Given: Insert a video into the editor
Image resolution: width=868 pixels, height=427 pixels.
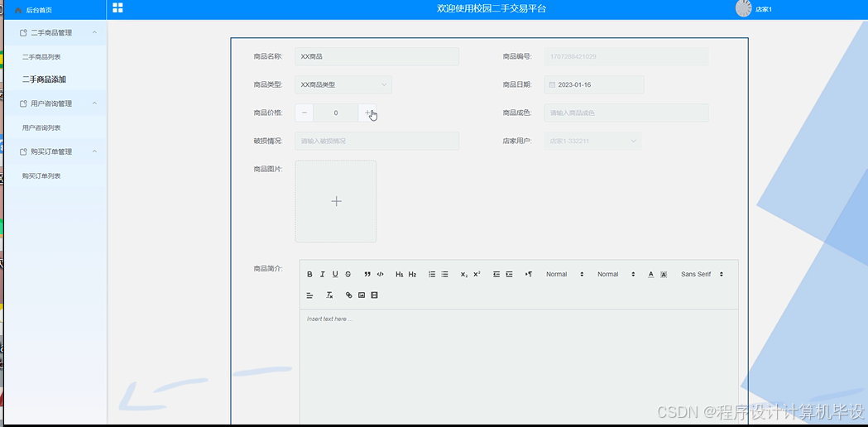Looking at the screenshot, I should (x=374, y=295).
